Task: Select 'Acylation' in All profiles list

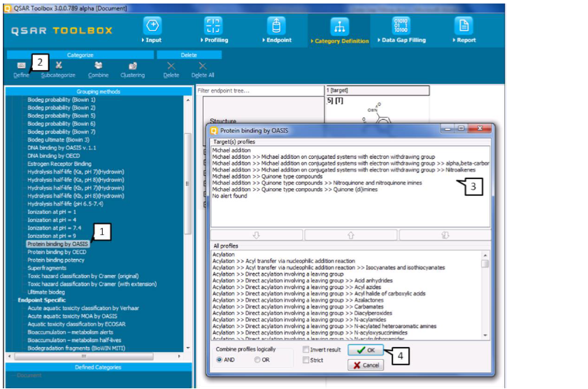Action: (224, 255)
